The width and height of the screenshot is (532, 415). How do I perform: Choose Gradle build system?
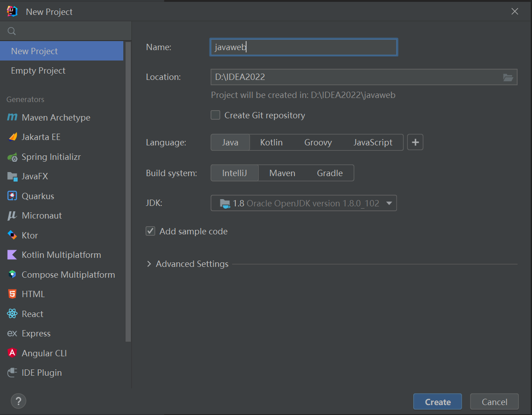[x=329, y=173]
